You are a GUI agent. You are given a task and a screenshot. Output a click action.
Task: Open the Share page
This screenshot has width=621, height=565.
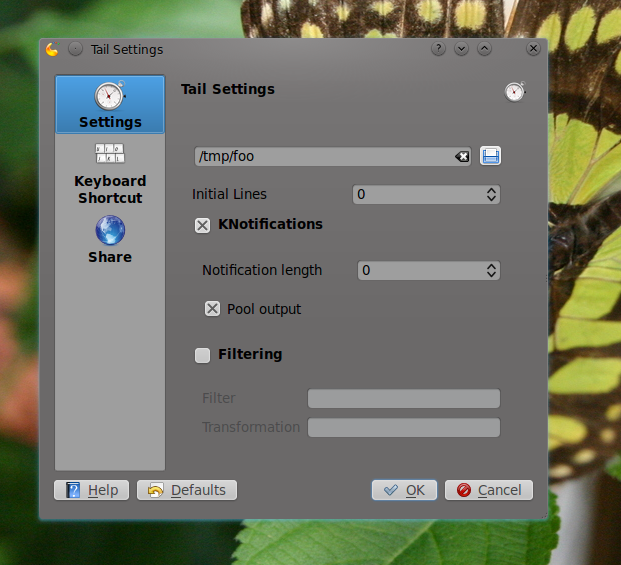tap(110, 240)
